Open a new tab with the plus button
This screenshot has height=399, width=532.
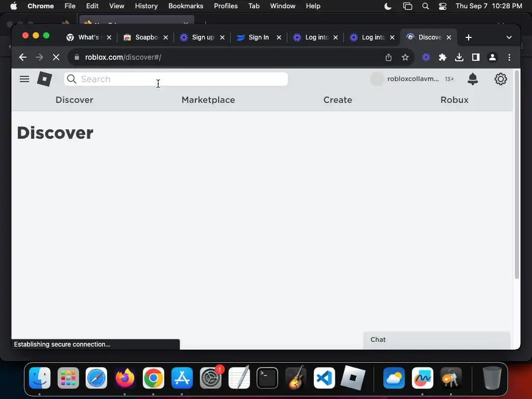tap(469, 37)
